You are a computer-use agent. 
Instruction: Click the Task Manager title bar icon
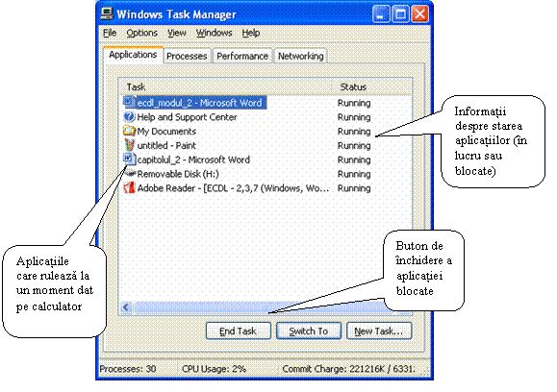(x=107, y=13)
